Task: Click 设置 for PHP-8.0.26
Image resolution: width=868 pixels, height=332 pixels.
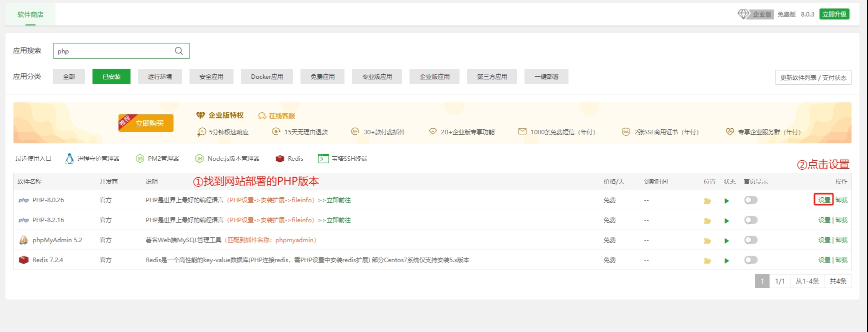Action: [823, 200]
